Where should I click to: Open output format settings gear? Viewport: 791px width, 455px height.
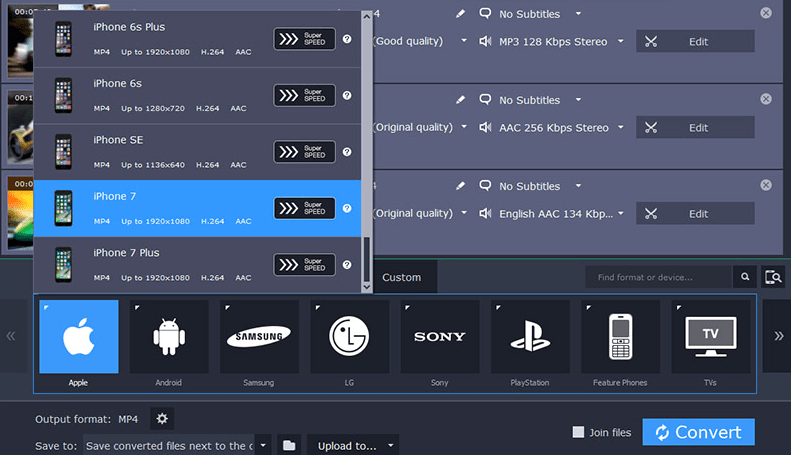point(162,419)
